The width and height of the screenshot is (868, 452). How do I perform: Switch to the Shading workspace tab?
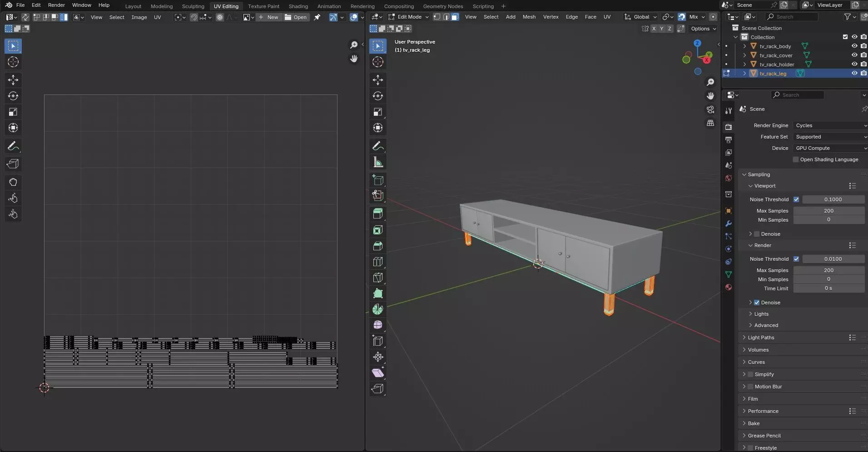tap(298, 6)
